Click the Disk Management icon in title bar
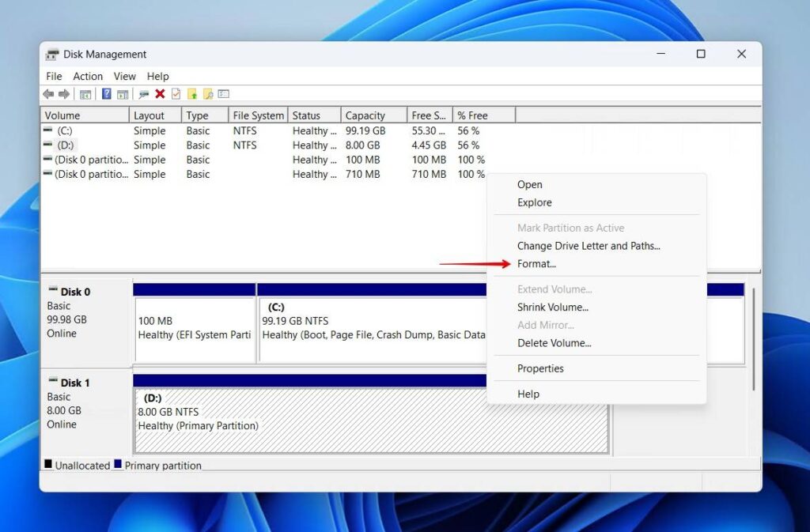 pyautogui.click(x=53, y=54)
